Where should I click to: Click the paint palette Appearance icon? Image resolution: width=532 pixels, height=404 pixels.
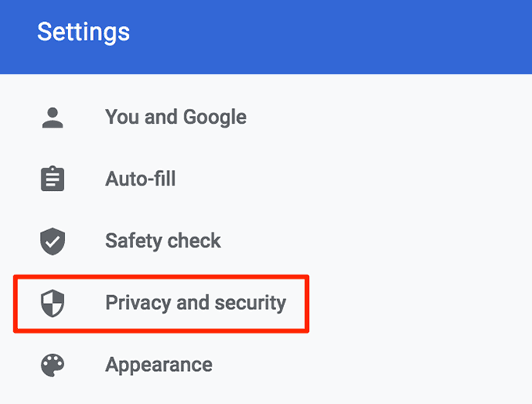(52, 365)
